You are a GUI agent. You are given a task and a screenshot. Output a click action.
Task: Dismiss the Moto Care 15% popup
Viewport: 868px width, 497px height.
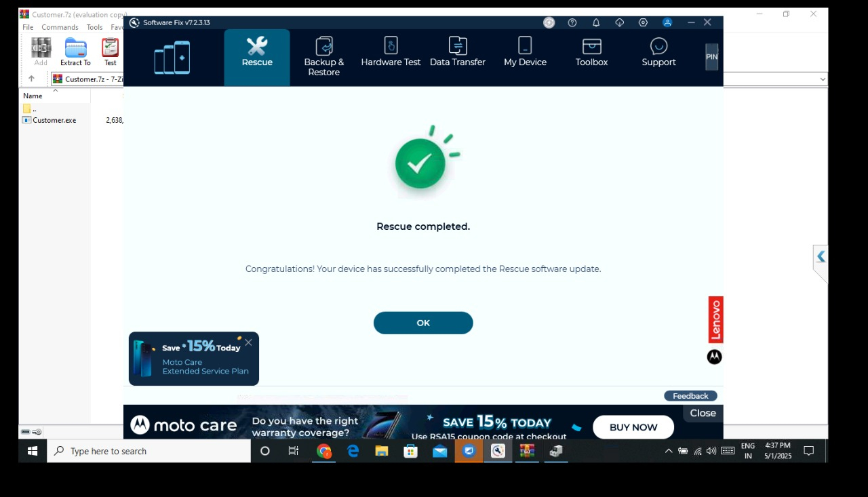[248, 342]
